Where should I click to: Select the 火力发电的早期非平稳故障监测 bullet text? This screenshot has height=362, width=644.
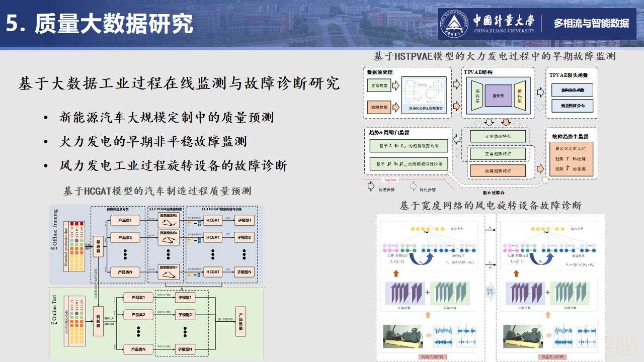pyautogui.click(x=153, y=142)
